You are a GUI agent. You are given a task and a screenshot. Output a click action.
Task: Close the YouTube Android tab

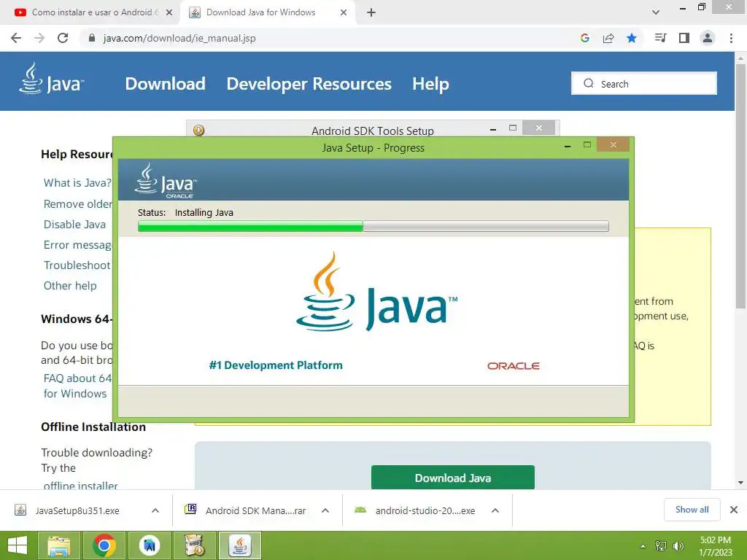click(x=169, y=12)
